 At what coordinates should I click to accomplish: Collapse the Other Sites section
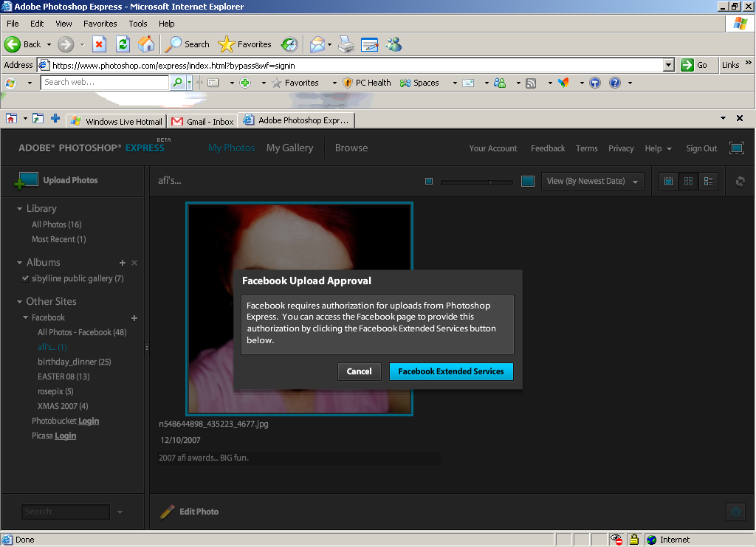click(20, 302)
